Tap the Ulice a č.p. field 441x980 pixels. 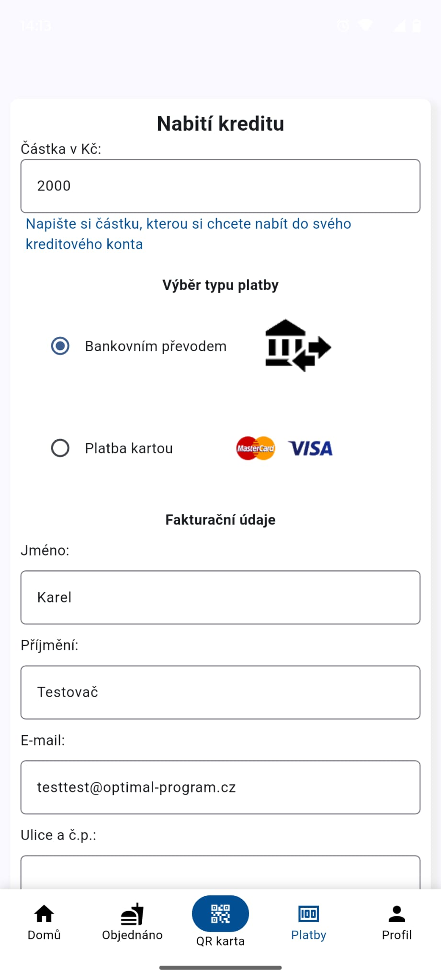pos(220,873)
